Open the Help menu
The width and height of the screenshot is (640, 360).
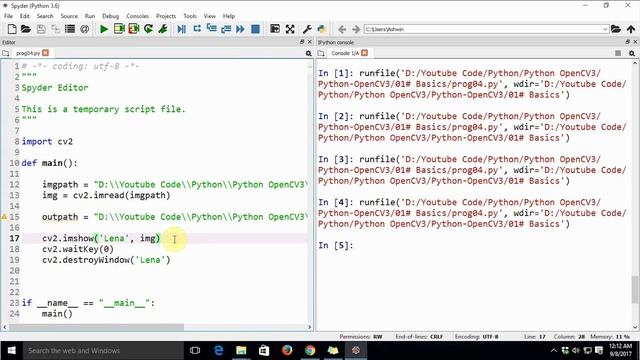pyautogui.click(x=229, y=16)
